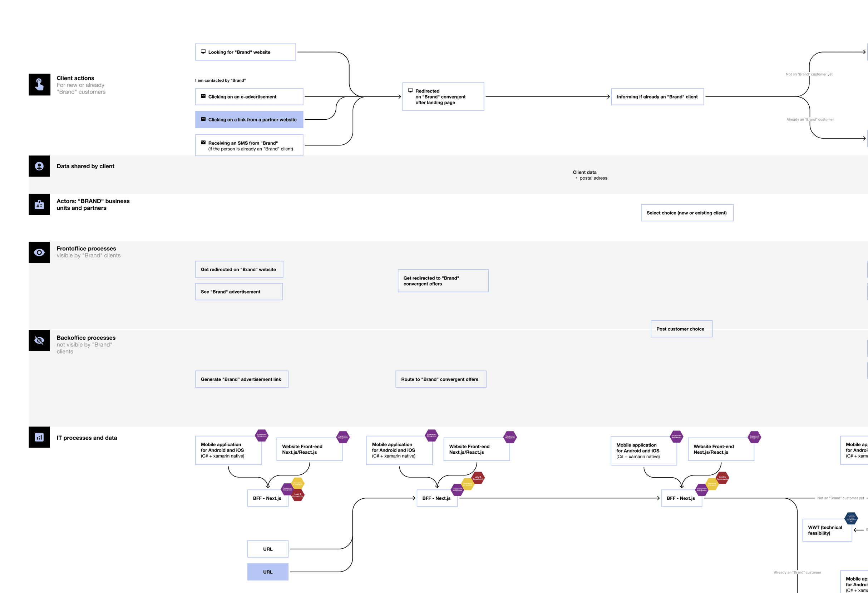The image size is (868, 593).
Task: Click the envelope icon in the Receiving an SMS box
Action: (x=203, y=142)
